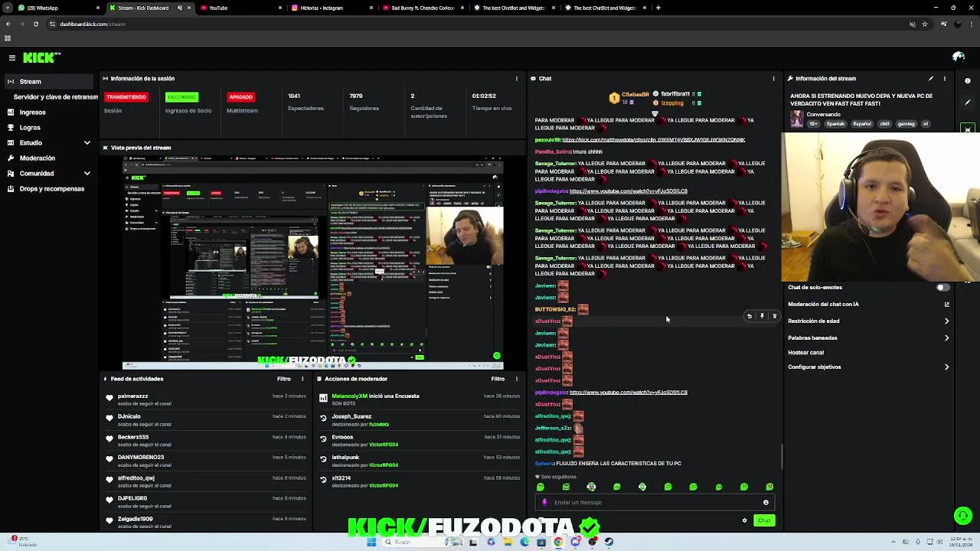Switch to Historias Instagram browser tab
Screen dimensions: 980x551
[x=332, y=8]
